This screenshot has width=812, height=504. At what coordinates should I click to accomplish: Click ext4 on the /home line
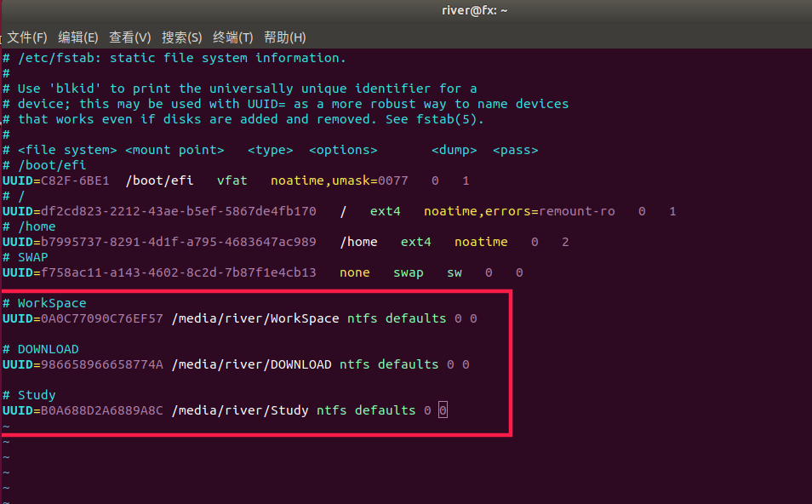[x=416, y=242]
